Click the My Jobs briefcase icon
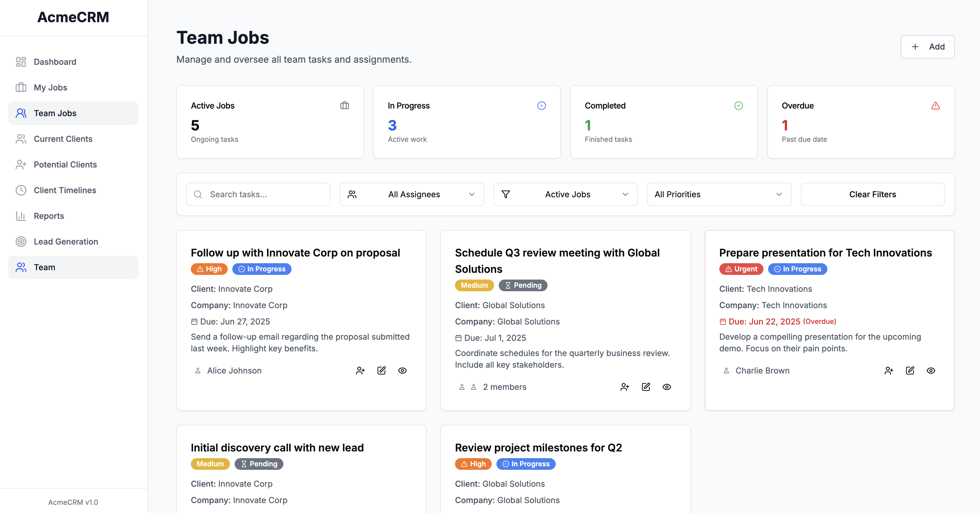 21,88
